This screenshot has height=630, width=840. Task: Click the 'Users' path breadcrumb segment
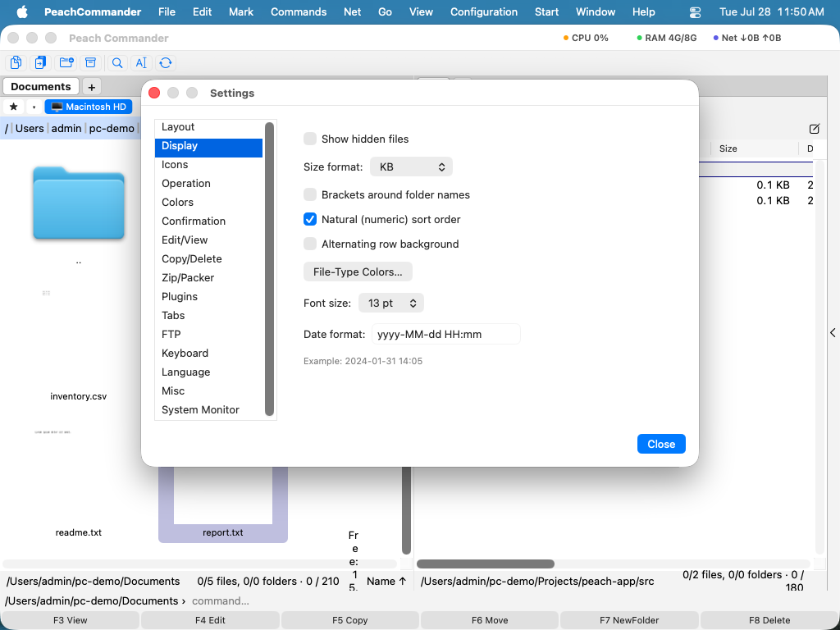(x=30, y=128)
